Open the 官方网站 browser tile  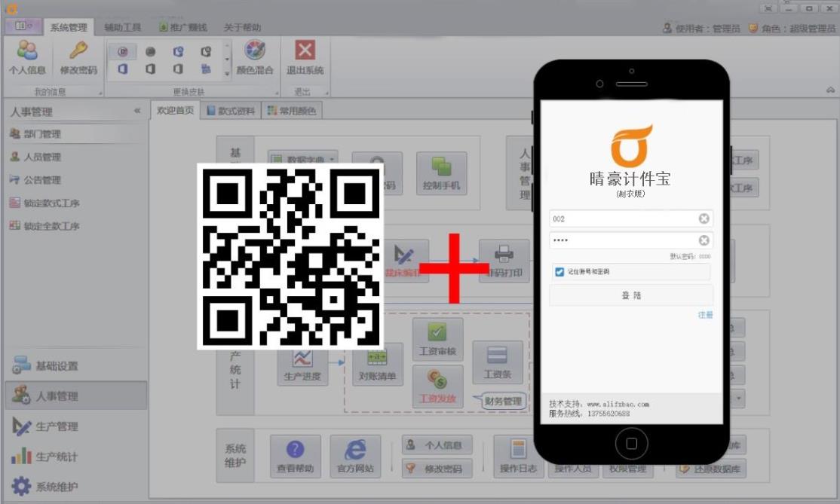(355, 457)
